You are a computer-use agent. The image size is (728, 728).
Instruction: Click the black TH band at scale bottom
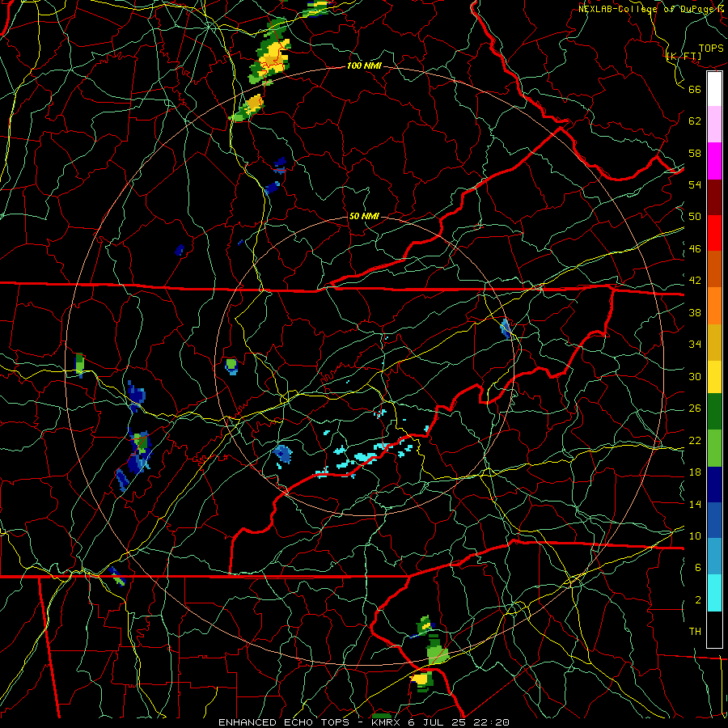(x=714, y=629)
